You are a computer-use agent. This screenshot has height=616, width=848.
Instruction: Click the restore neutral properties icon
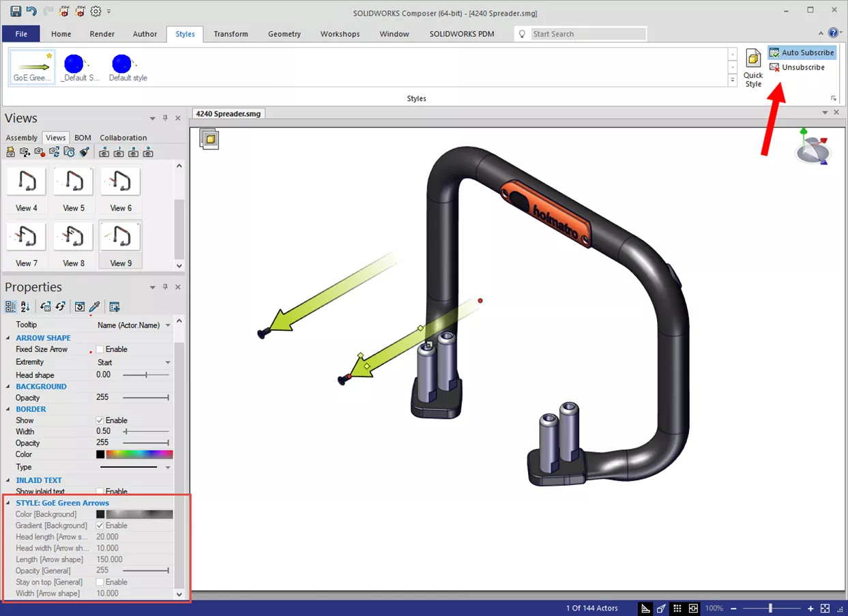[80, 307]
